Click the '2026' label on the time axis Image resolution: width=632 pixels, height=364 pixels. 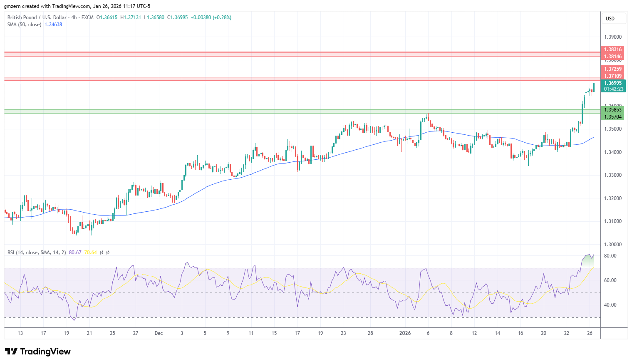[405, 333]
